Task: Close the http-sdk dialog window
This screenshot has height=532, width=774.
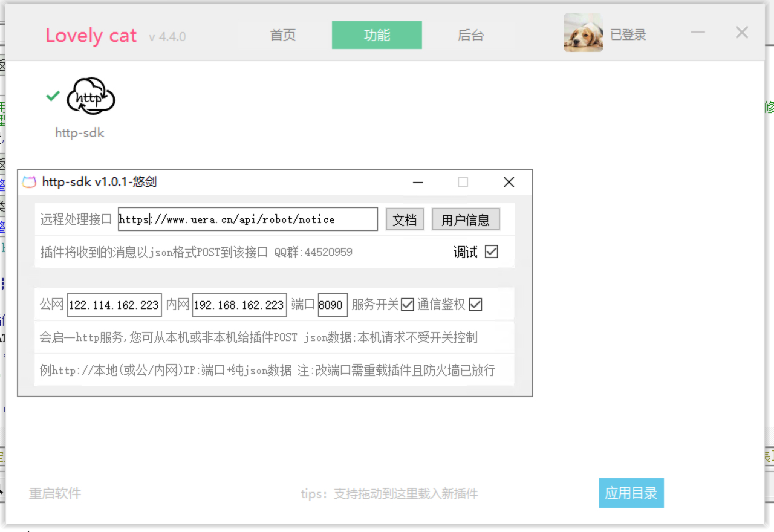Action: pyautogui.click(x=509, y=182)
